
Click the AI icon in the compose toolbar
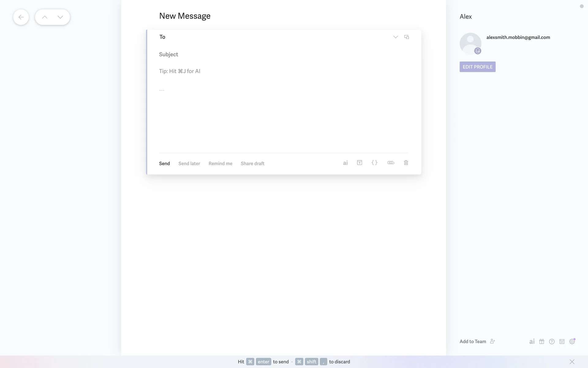[x=345, y=163]
